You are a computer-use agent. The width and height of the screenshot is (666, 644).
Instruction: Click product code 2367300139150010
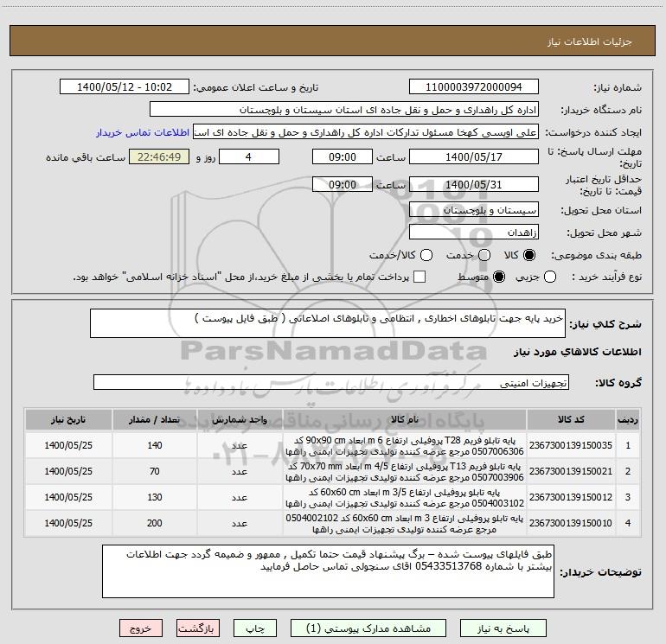click(x=571, y=523)
